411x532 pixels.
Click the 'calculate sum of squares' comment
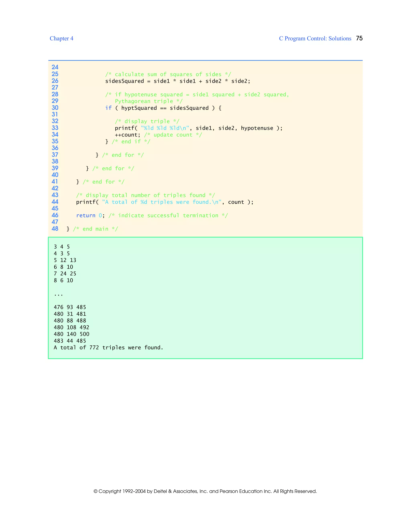point(168,74)
